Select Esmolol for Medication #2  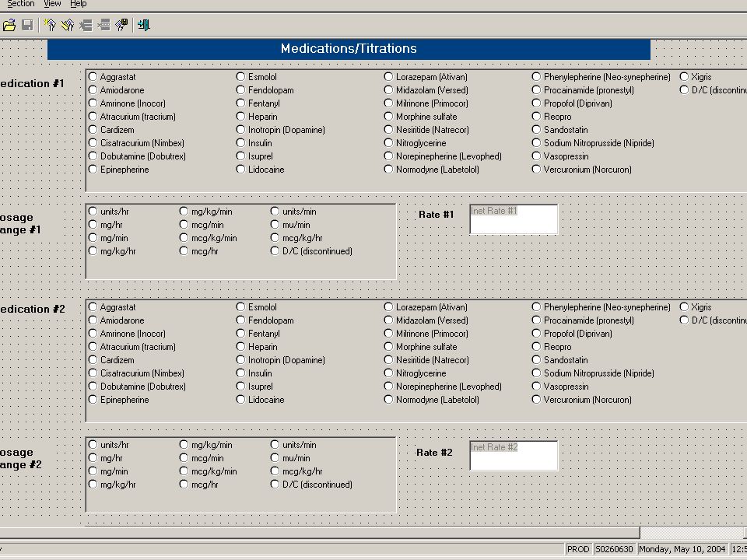coord(240,307)
